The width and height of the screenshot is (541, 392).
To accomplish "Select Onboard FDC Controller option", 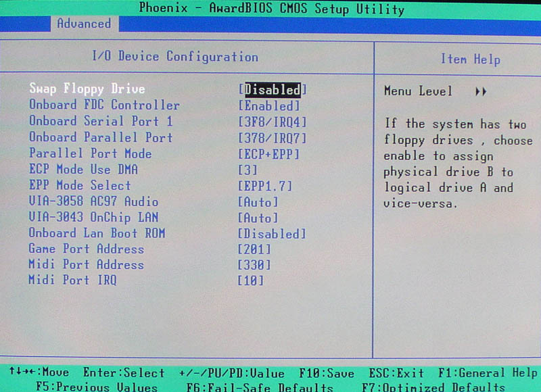I will 104,105.
